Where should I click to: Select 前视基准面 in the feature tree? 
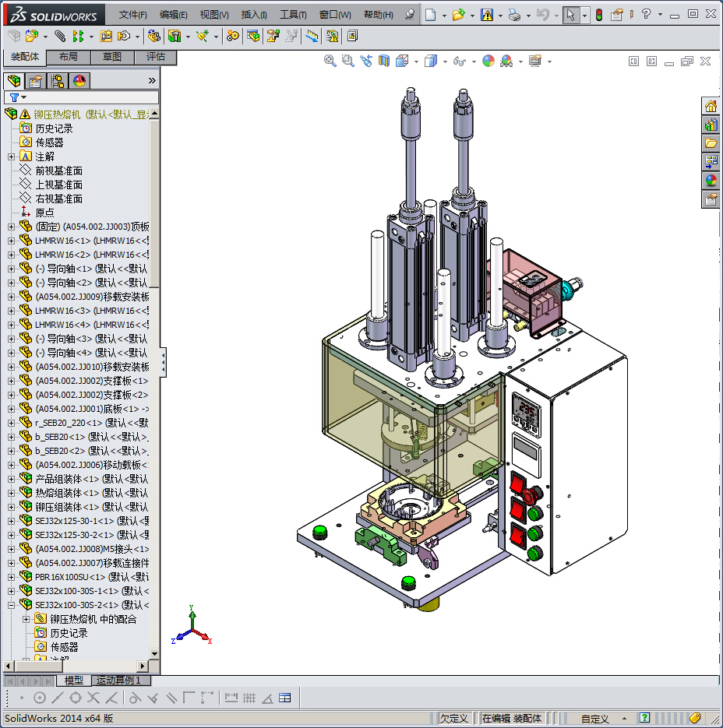point(58,171)
